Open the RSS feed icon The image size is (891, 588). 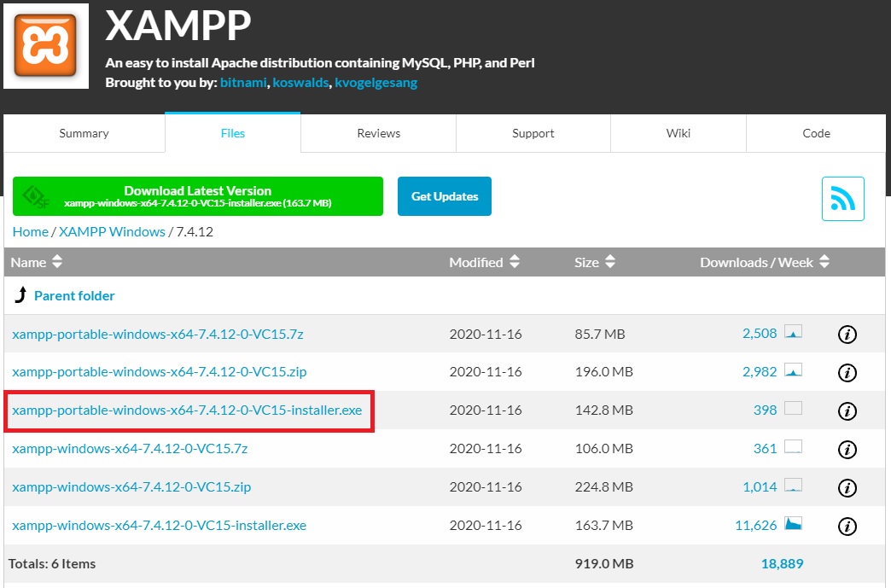(842, 199)
